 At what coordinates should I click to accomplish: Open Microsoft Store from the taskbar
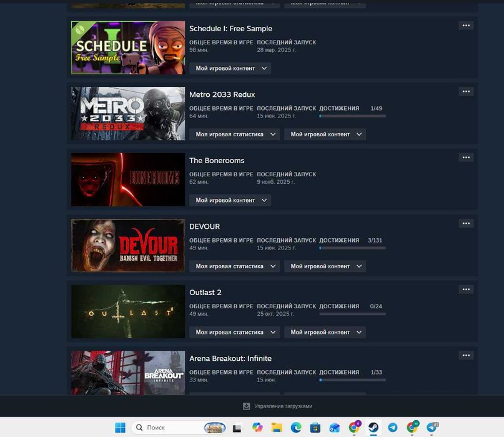tap(315, 428)
